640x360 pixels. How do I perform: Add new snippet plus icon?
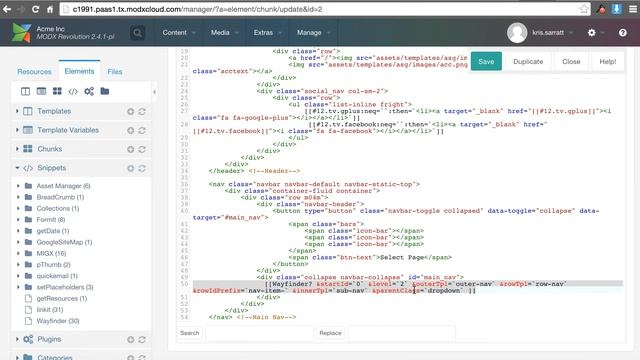coord(131,168)
